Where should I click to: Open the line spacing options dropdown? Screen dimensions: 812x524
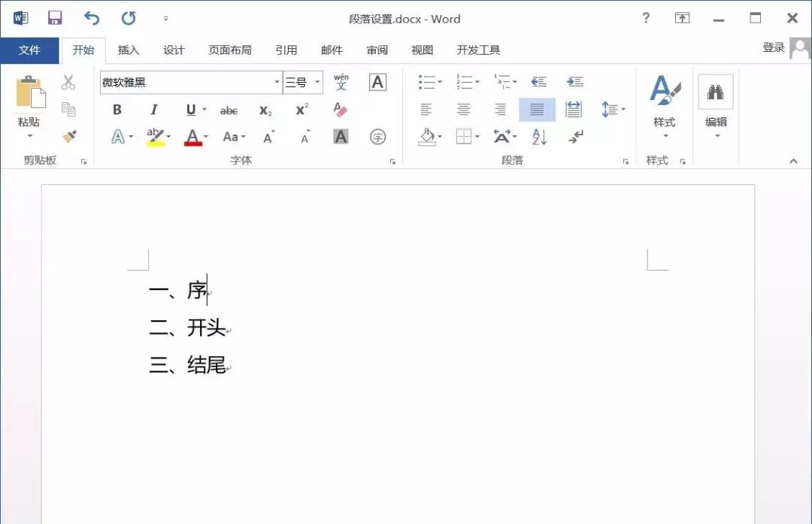621,110
